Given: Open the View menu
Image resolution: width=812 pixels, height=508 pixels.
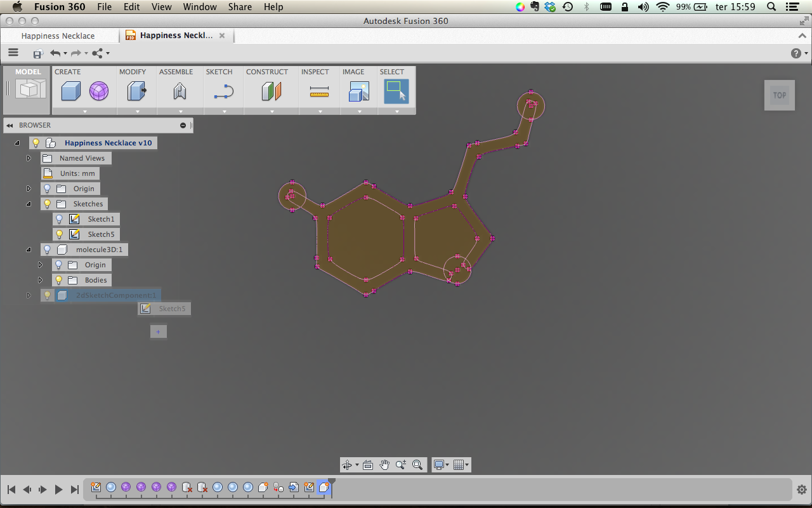Looking at the screenshot, I should pos(162,7).
